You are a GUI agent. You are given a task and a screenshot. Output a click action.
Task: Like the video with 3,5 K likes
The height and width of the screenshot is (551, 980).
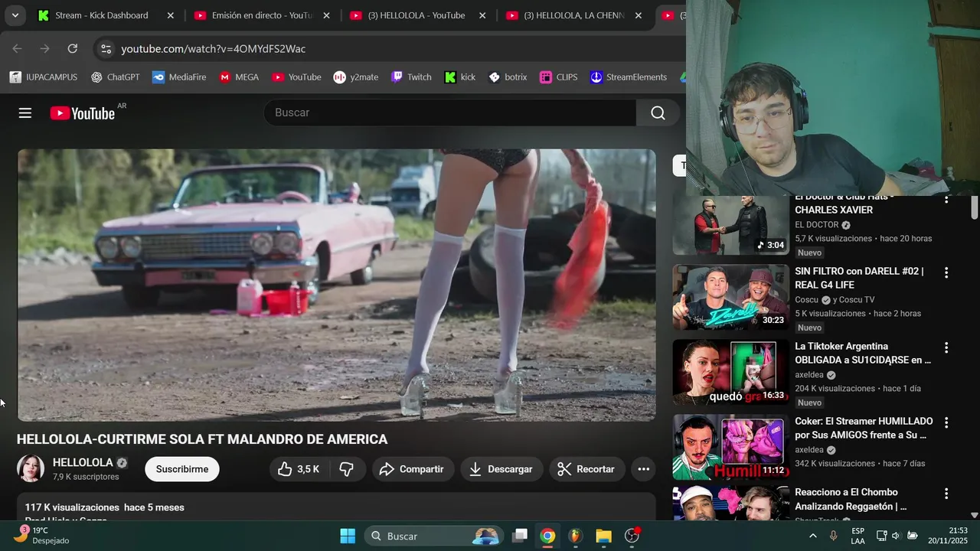(x=299, y=469)
